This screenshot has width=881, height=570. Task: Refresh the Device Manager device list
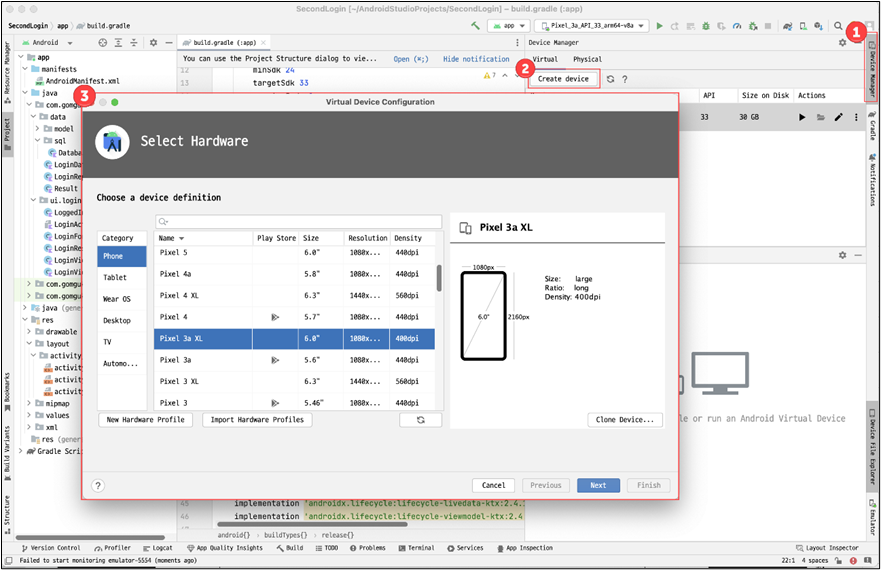click(610, 79)
